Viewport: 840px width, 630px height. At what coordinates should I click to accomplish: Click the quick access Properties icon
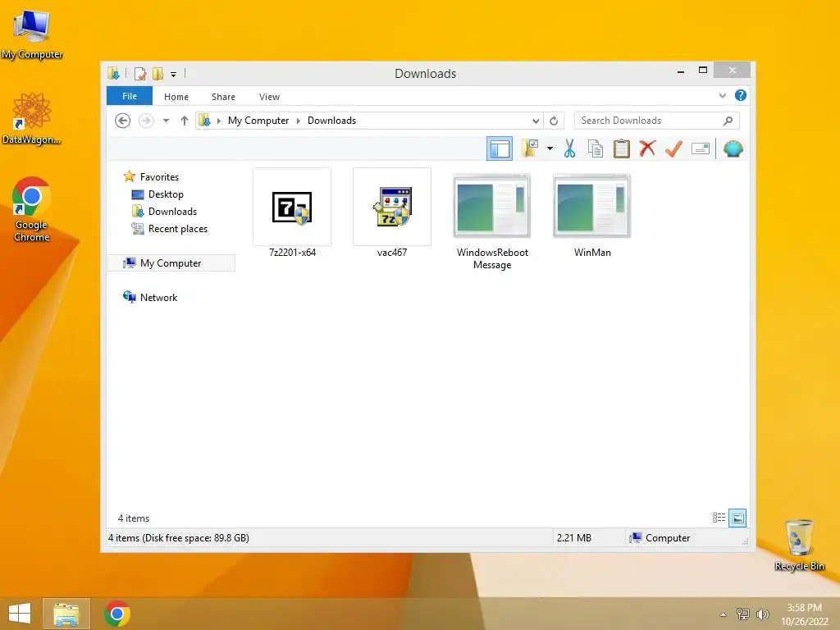140,73
